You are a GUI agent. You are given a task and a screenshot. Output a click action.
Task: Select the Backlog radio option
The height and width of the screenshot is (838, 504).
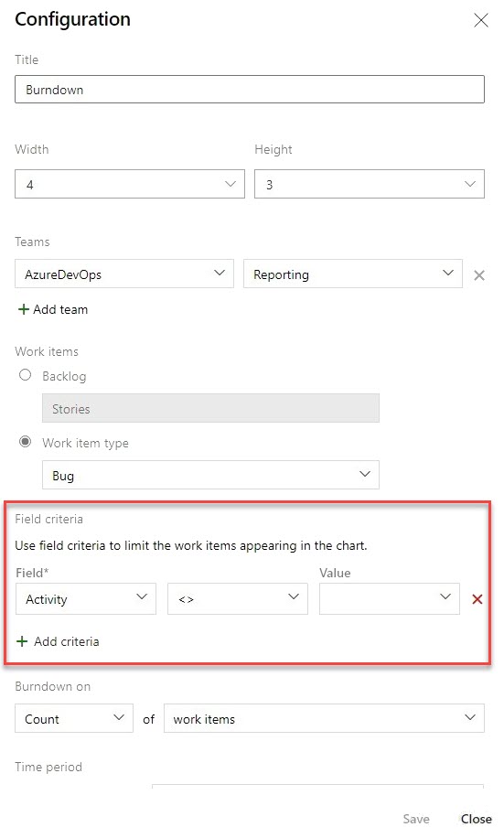25,375
